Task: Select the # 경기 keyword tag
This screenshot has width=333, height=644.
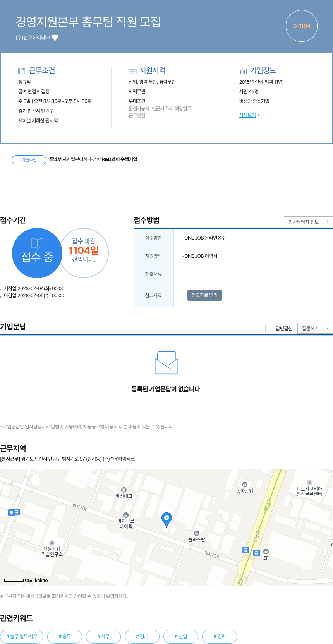Action: coord(142,636)
